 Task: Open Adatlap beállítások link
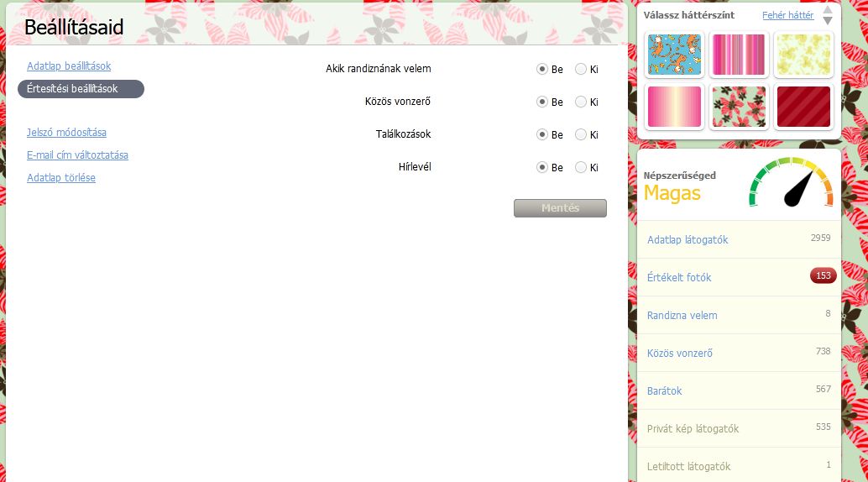tap(69, 66)
